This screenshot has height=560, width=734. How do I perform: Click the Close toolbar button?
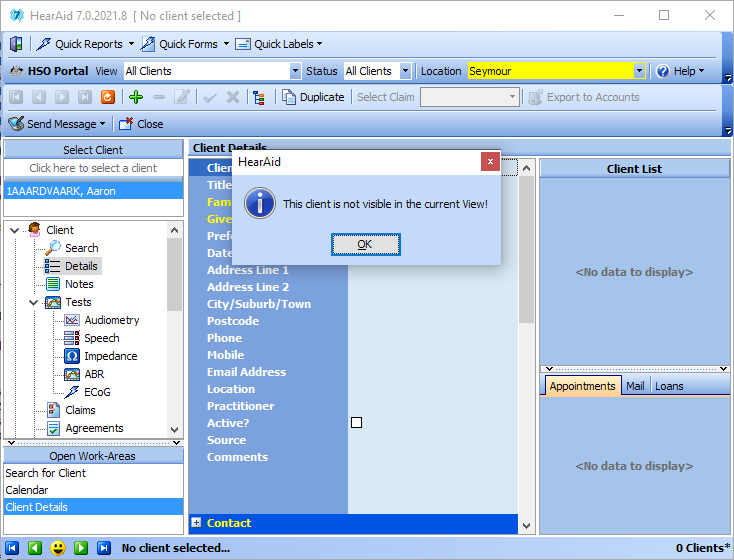coord(141,124)
